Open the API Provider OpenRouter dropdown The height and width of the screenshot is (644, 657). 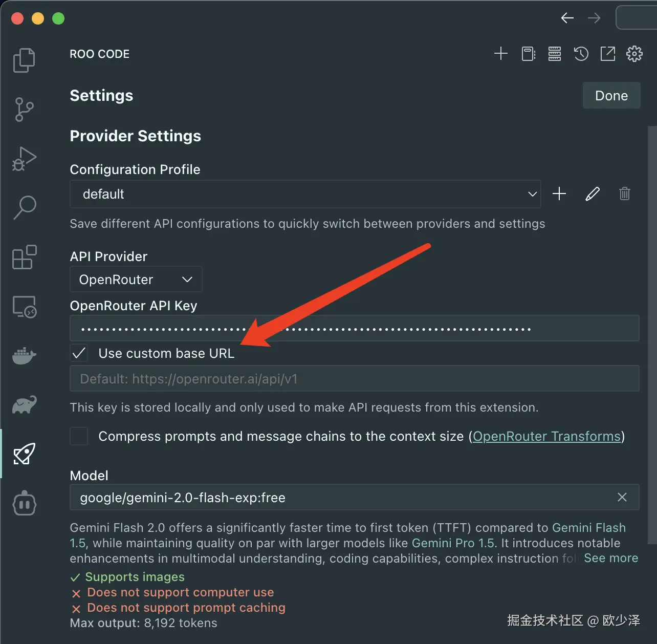coord(136,280)
